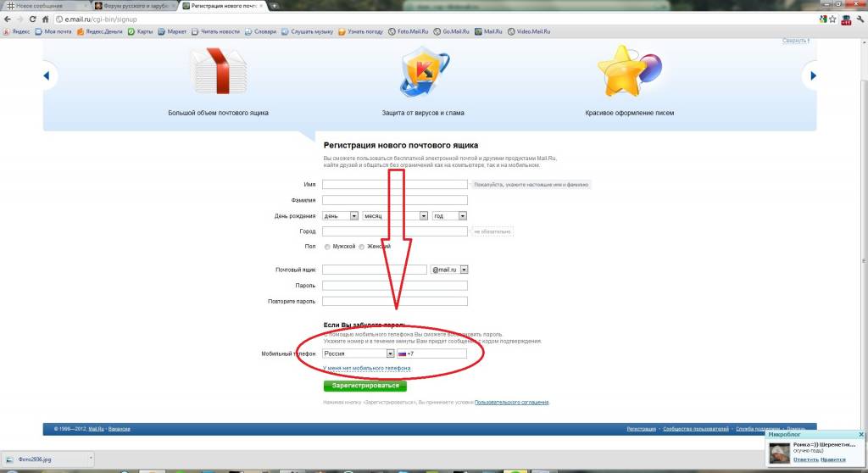This screenshot has width=868, height=473.
Task: Open downloaded file Фото2936.jpg
Action: coord(44,459)
